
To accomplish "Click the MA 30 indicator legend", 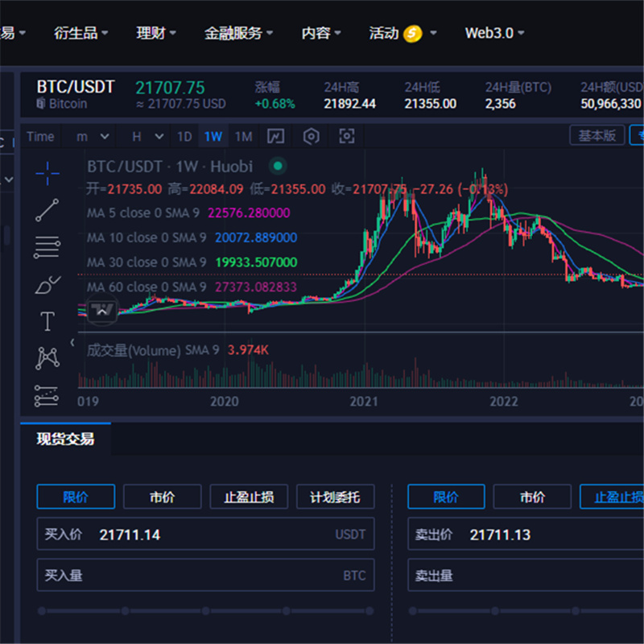I will tap(192, 262).
